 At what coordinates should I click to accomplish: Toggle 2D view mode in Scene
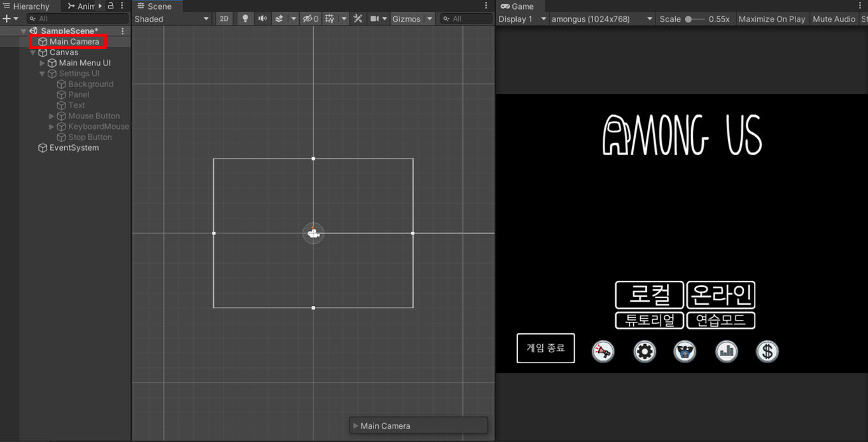224,19
